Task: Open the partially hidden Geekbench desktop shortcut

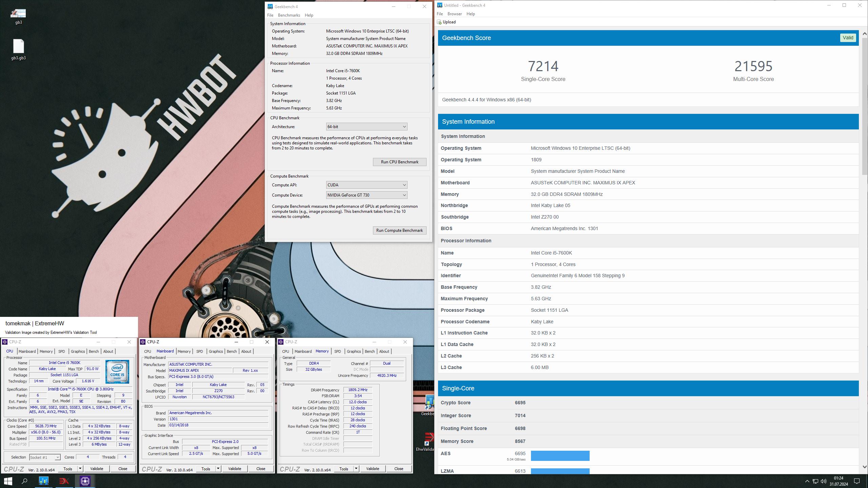Action: 428,406
